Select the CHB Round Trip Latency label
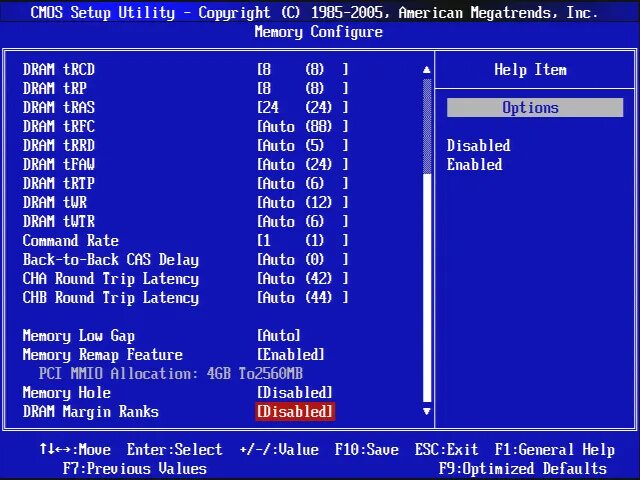 click(x=111, y=298)
